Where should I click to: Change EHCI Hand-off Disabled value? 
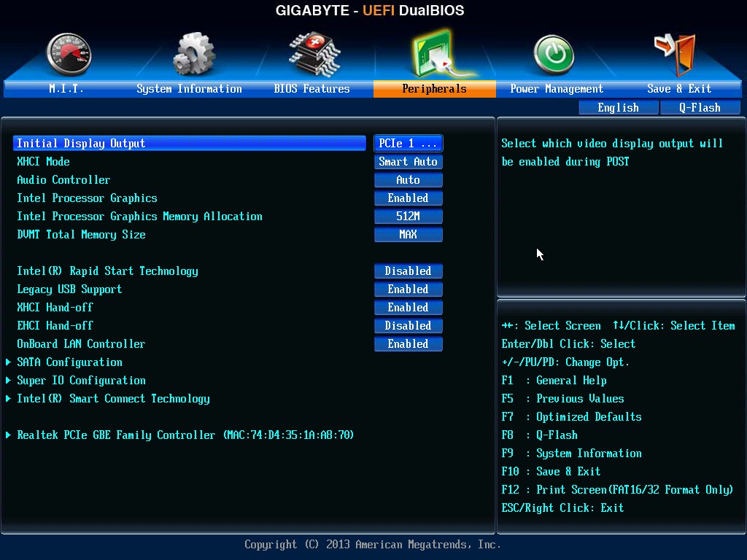[x=408, y=326]
